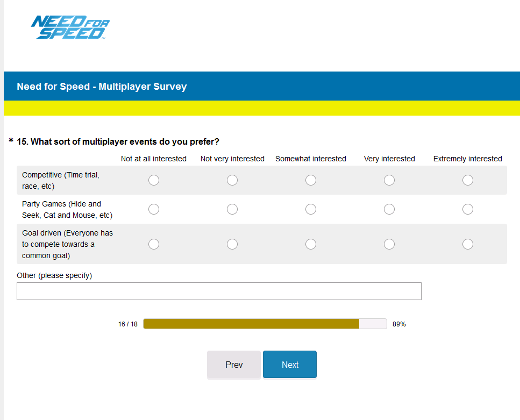
Task: Go to the next survey page
Action: click(x=290, y=365)
